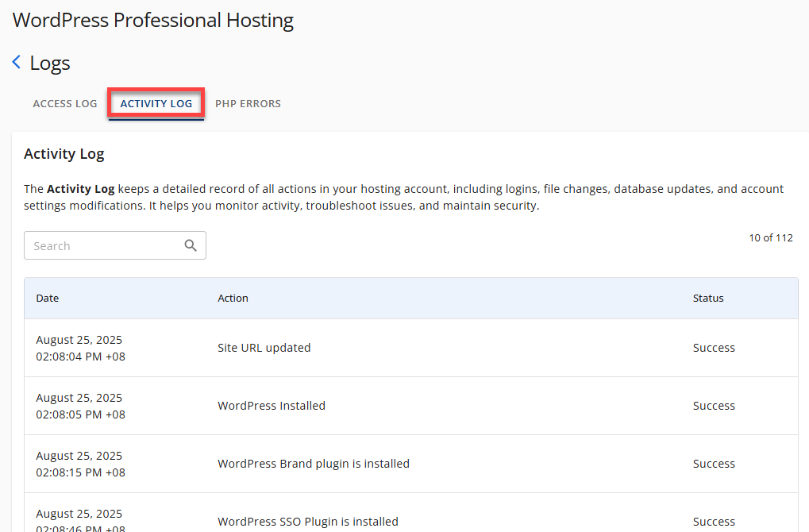809x532 pixels.
Task: Click 'WordPress SSO Plugin is installed' entry
Action: pyautogui.click(x=308, y=522)
